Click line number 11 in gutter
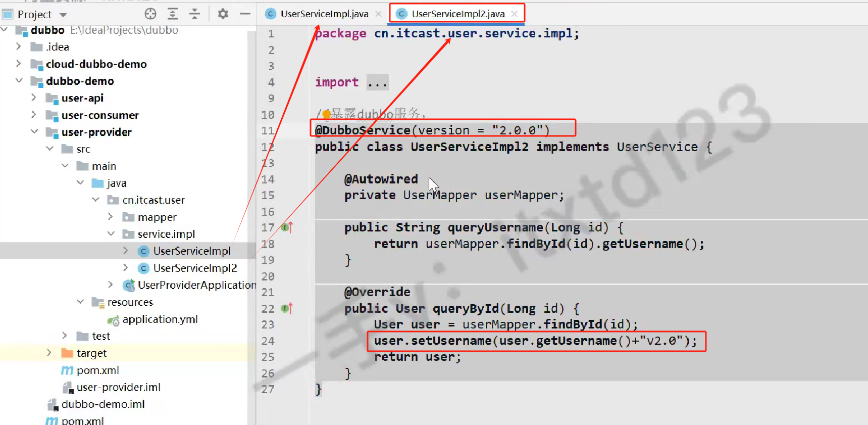Viewport: 868px width, 425px height. pos(268,131)
